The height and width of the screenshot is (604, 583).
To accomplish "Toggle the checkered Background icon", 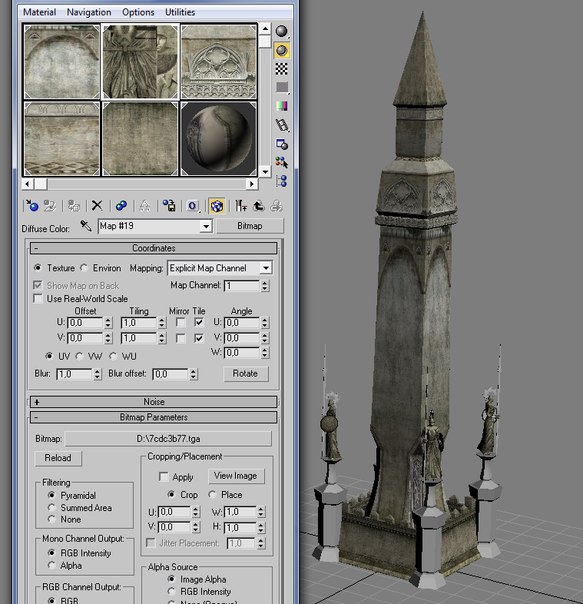I will click(282, 69).
